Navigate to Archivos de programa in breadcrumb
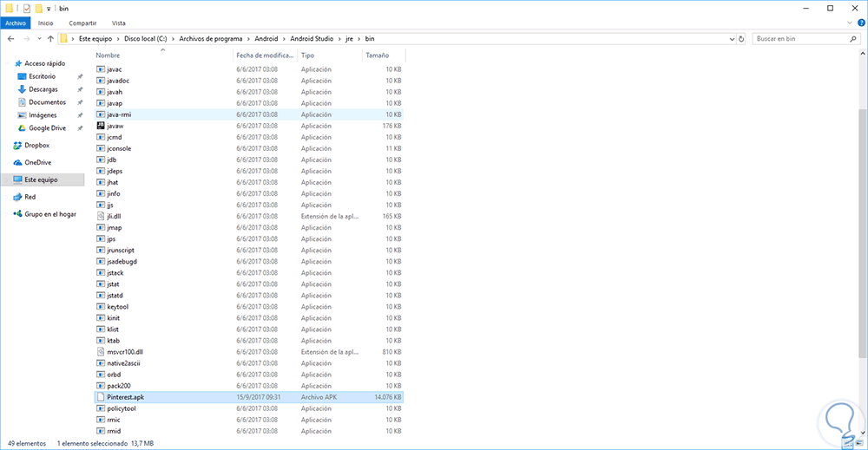 (210, 39)
